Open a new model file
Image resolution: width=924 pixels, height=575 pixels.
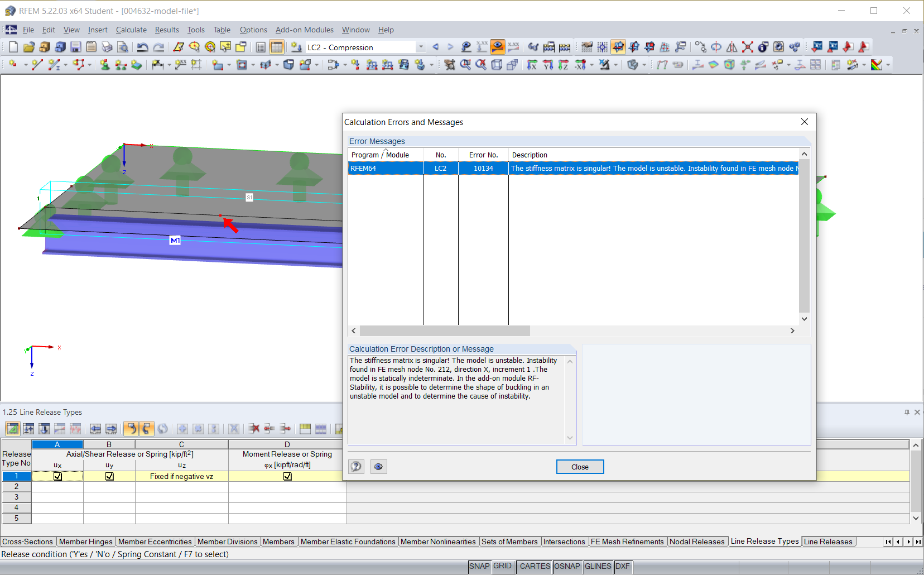tap(12, 47)
